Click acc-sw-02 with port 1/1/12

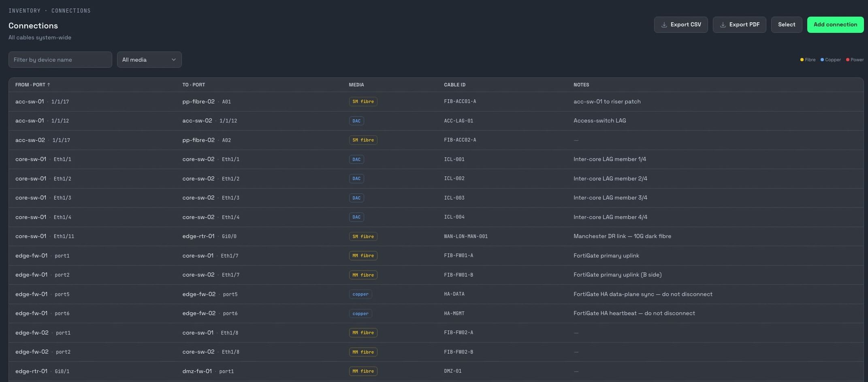[x=197, y=120]
